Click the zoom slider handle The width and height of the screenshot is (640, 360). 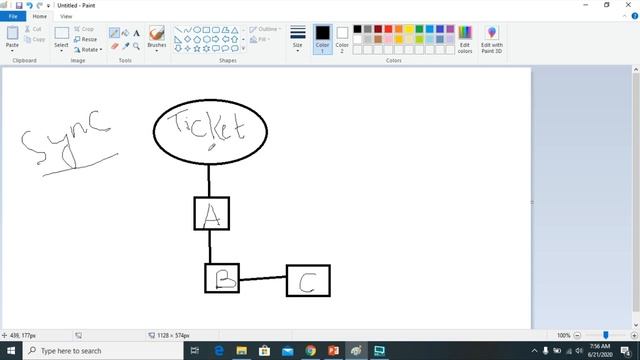pyautogui.click(x=606, y=335)
